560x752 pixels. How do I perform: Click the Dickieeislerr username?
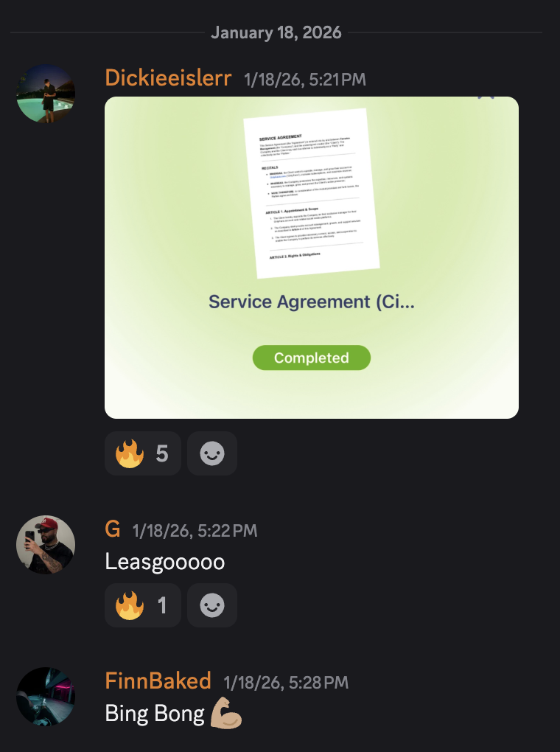tap(168, 78)
